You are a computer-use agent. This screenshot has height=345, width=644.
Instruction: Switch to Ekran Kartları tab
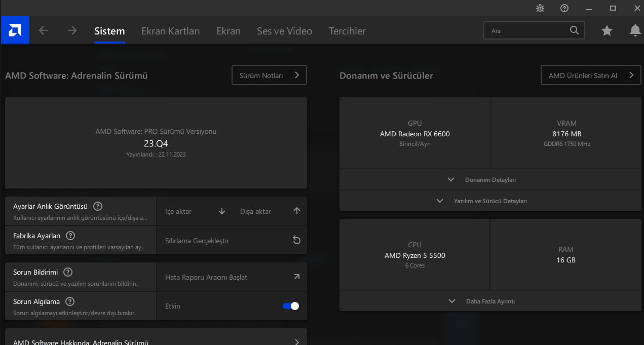click(x=171, y=31)
